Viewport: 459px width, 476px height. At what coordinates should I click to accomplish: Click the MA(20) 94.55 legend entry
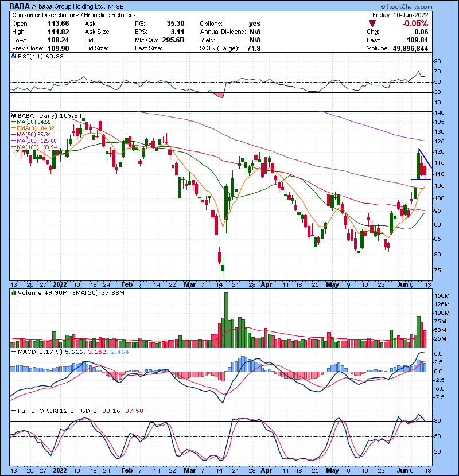click(x=31, y=122)
